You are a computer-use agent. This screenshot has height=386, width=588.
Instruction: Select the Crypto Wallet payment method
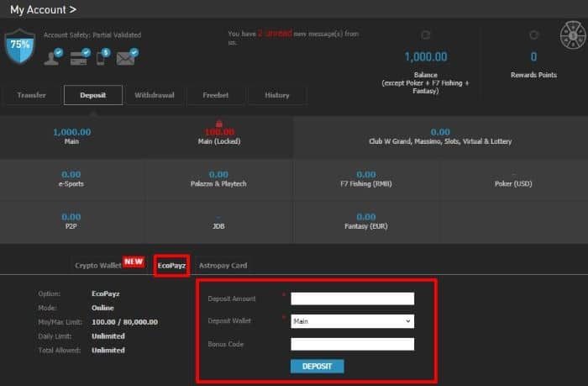tap(100, 266)
